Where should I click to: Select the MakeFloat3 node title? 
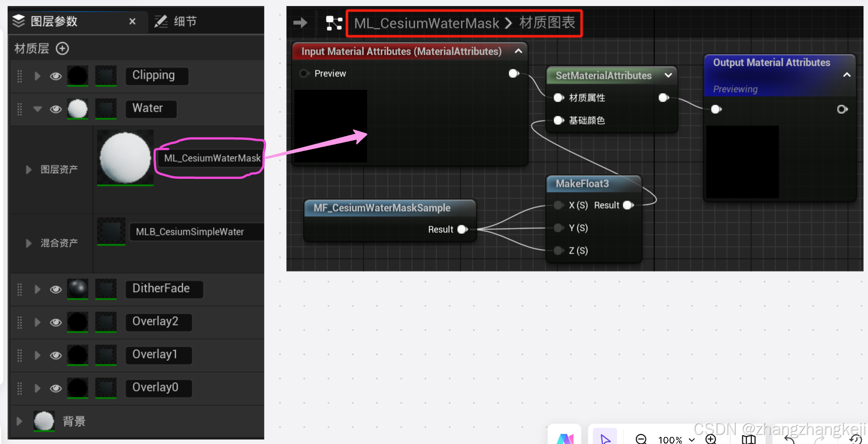click(582, 184)
